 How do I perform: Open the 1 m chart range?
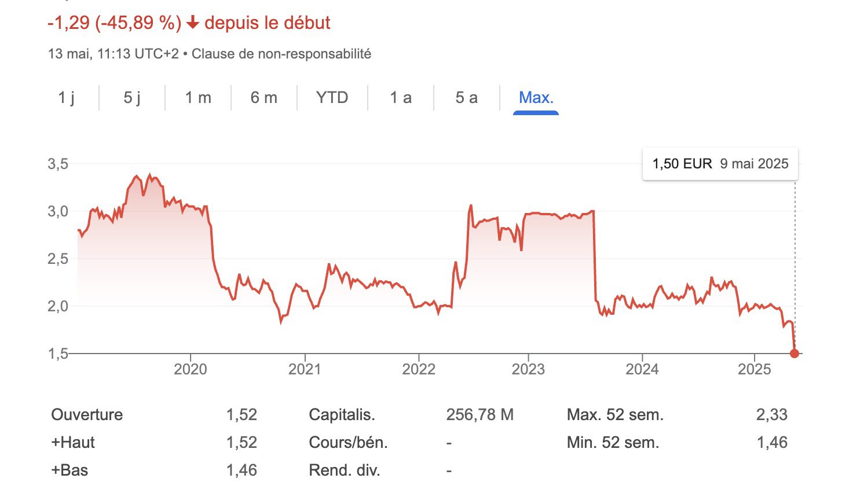coord(198,97)
